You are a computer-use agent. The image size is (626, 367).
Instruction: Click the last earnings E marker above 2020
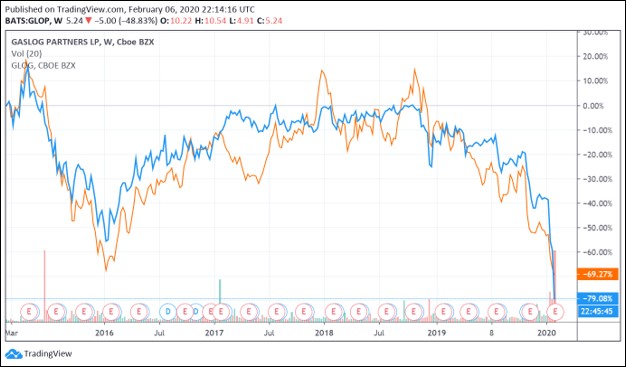pos(555,311)
